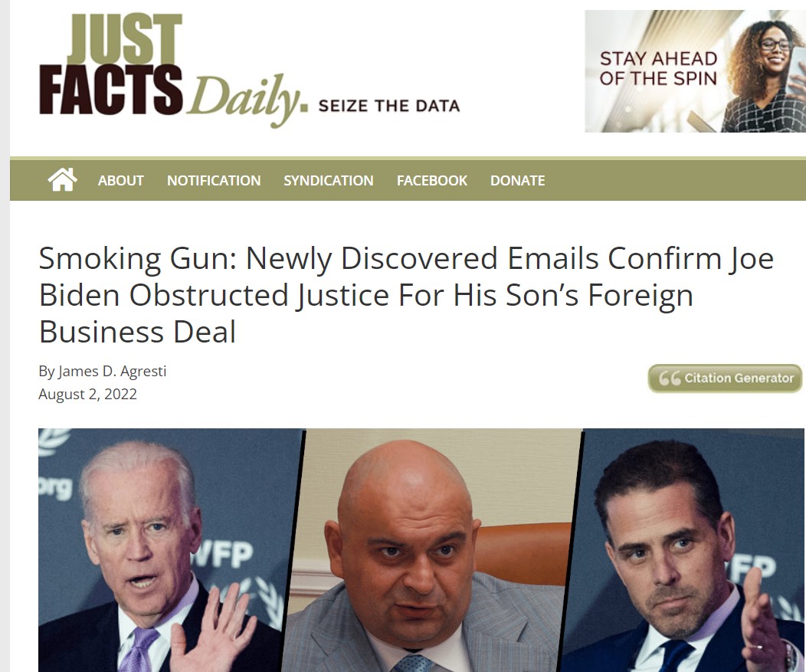Screen dimensions: 806x672
Task: Click the Just Facts logo
Action: (x=110, y=64)
